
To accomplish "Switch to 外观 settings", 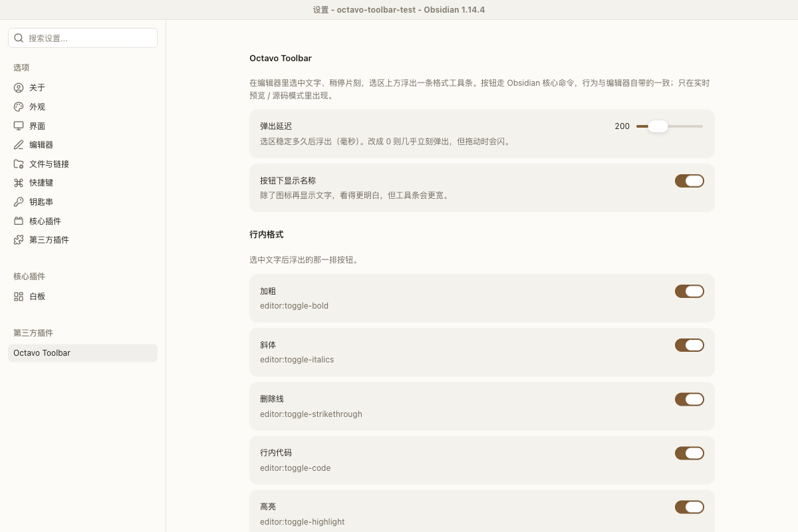I will pyautogui.click(x=82, y=107).
